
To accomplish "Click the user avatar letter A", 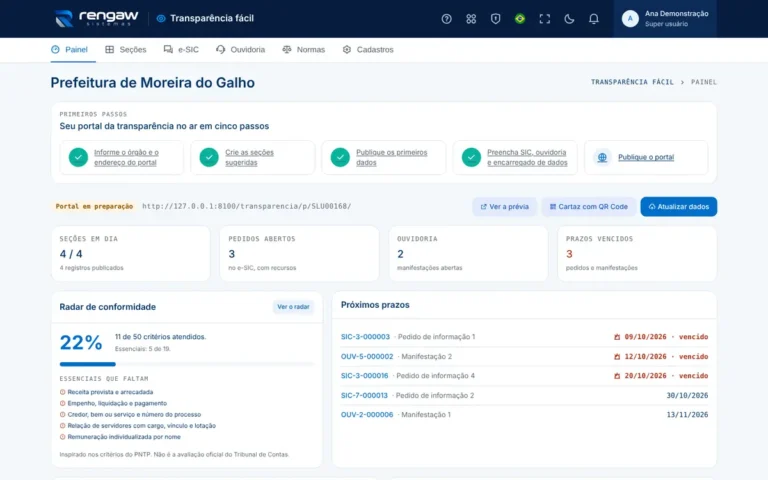I will click(630, 19).
